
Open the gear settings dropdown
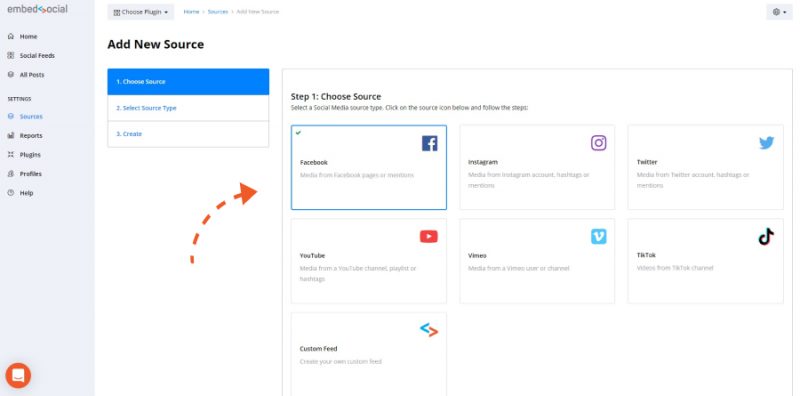[779, 12]
